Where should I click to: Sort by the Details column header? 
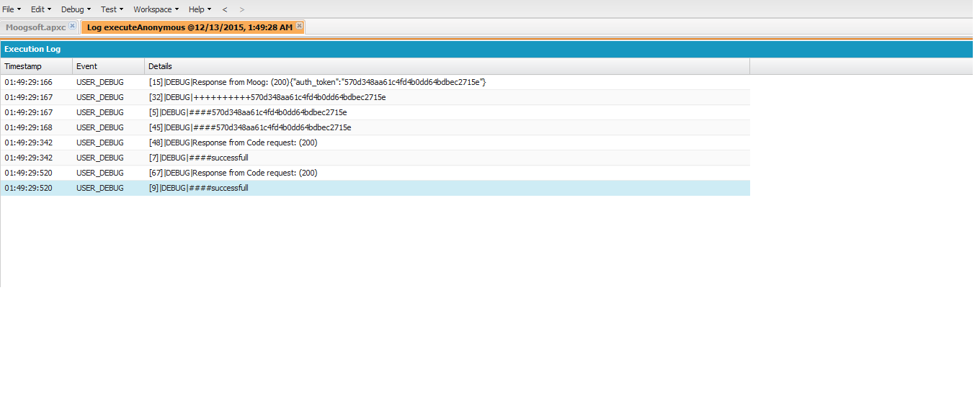tap(447, 66)
